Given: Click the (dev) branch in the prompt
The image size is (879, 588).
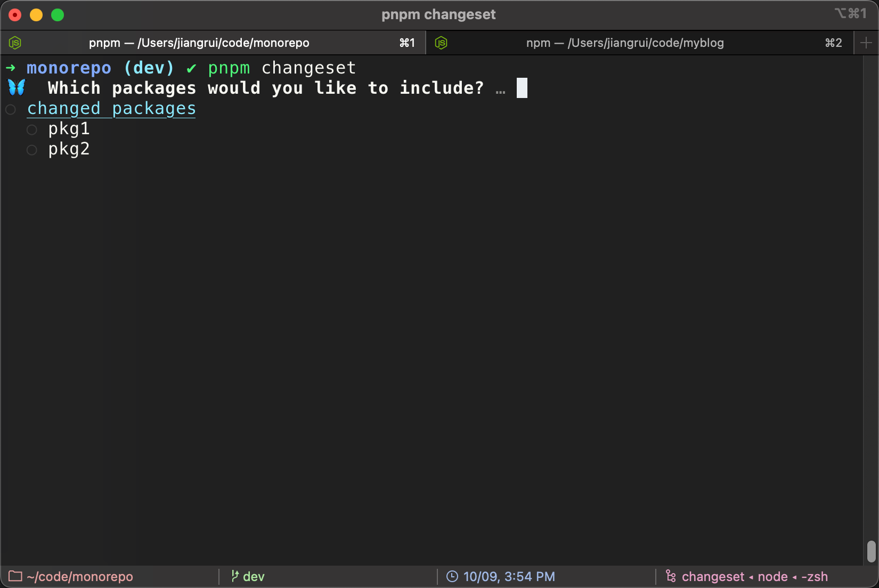Looking at the screenshot, I should click(x=149, y=68).
